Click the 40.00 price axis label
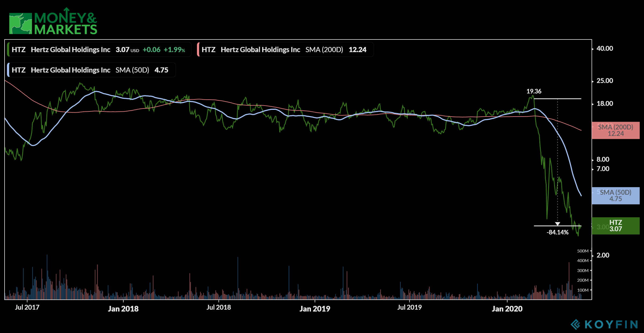Screen dimensions: 644x333 [605, 49]
